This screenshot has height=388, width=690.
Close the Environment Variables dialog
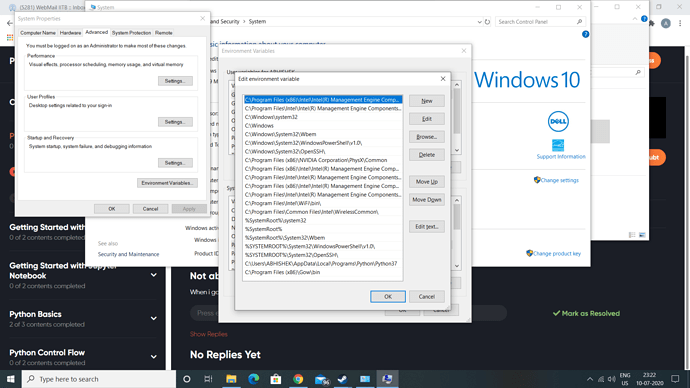pos(464,51)
